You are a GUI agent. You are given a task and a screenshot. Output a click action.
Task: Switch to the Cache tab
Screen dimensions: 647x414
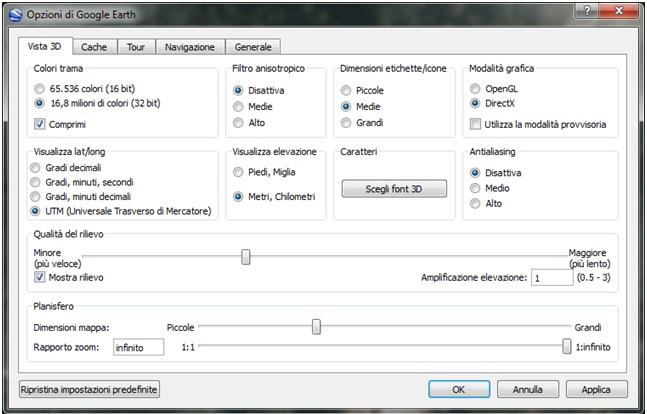[x=94, y=47]
